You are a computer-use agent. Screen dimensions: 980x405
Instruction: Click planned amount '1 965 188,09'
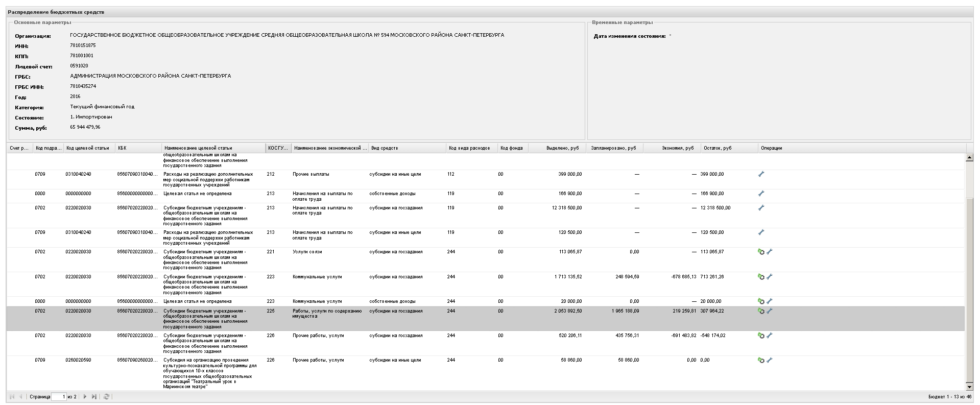tap(625, 311)
